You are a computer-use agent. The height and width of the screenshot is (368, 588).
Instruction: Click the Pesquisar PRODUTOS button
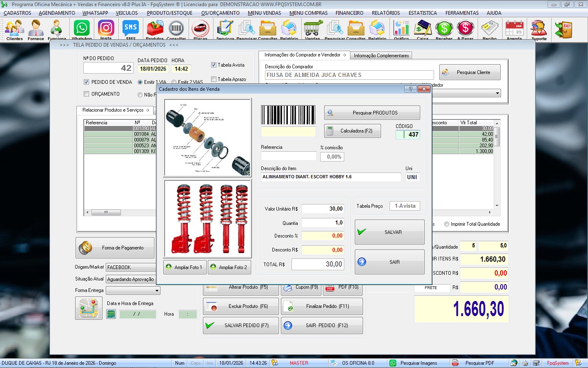tap(372, 113)
